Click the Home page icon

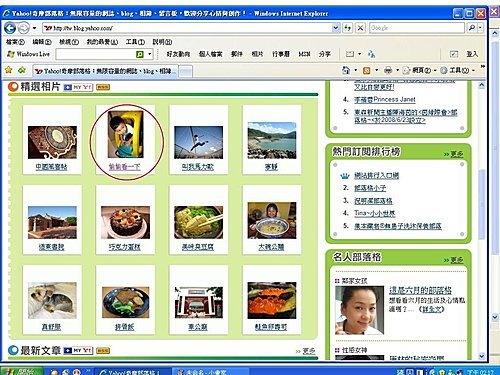click(x=346, y=70)
